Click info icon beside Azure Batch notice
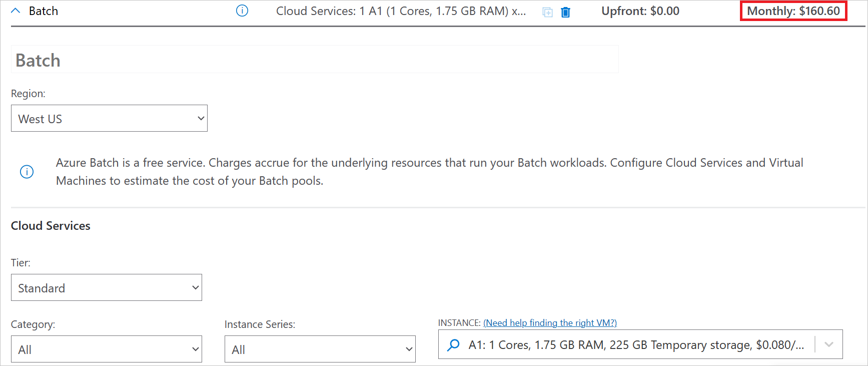The height and width of the screenshot is (366, 868). (x=27, y=172)
